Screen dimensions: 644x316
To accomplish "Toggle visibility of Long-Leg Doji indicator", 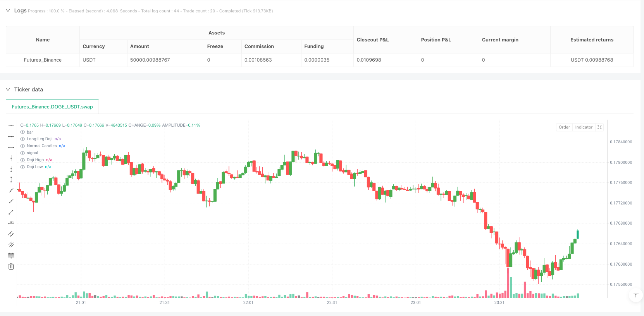I will pyautogui.click(x=23, y=139).
